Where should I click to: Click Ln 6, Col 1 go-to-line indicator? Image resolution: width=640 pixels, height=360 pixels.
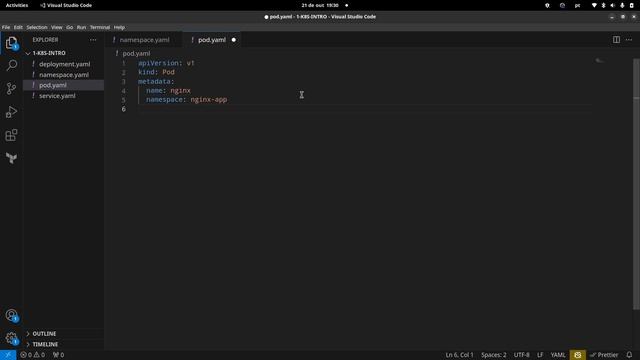(459, 355)
